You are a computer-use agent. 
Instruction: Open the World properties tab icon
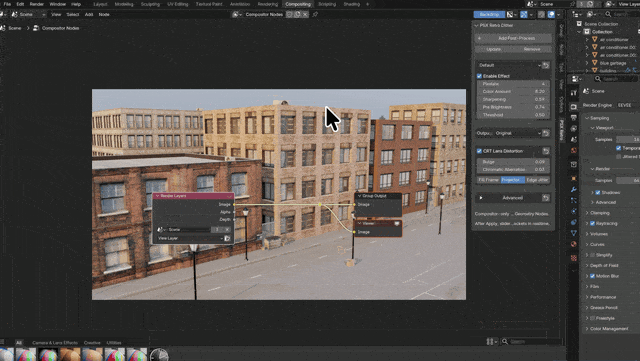point(573,151)
